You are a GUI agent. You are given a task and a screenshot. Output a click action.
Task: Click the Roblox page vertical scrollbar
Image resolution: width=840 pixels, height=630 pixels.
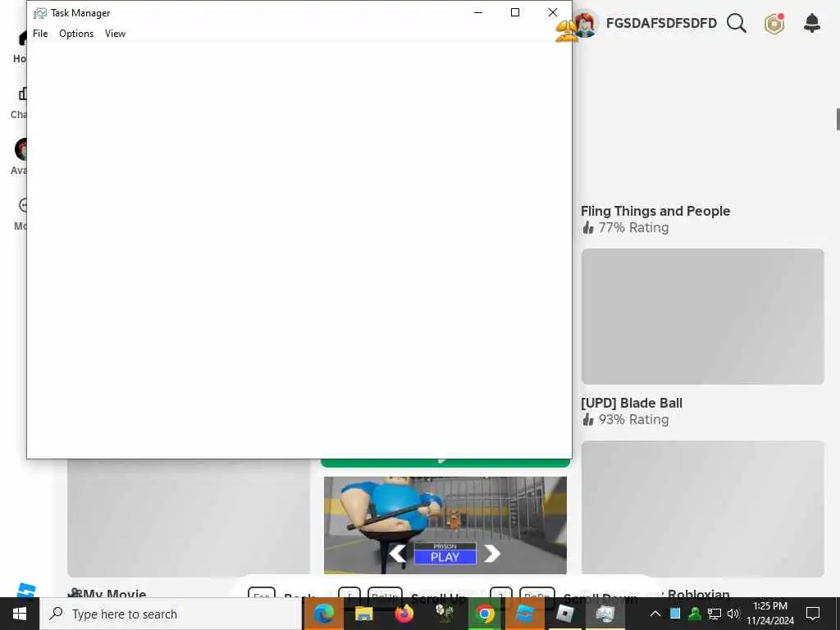click(838, 119)
